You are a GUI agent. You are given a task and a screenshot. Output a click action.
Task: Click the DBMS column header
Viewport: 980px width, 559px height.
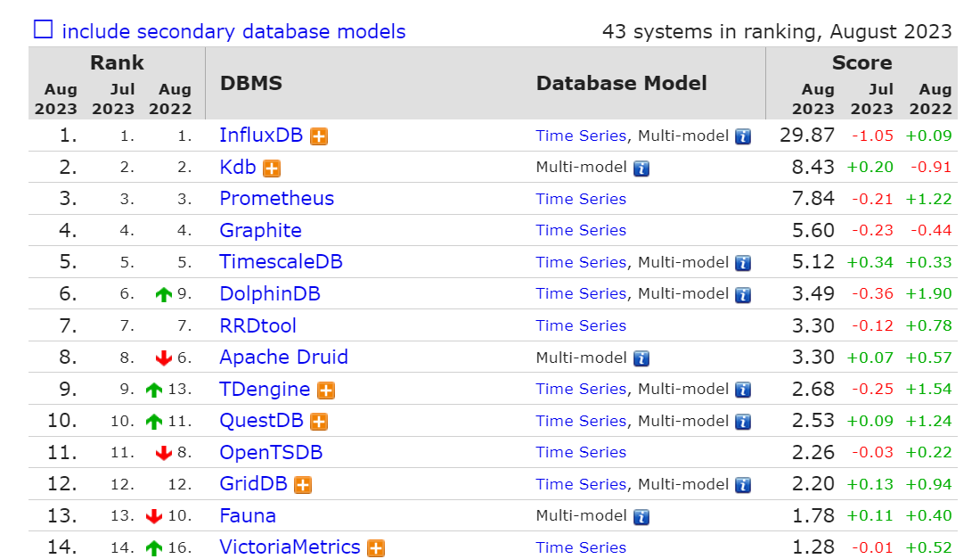(x=251, y=83)
